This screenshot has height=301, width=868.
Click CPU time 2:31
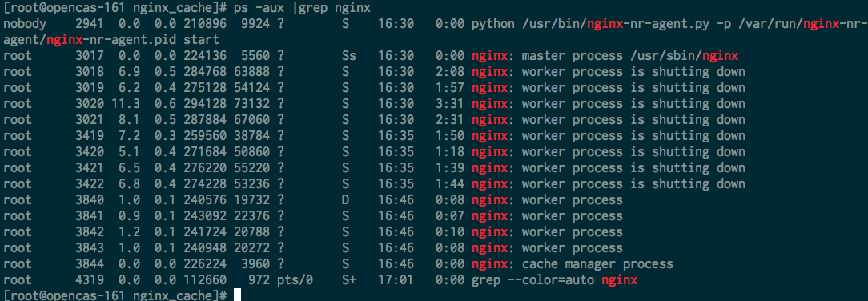(x=450, y=120)
